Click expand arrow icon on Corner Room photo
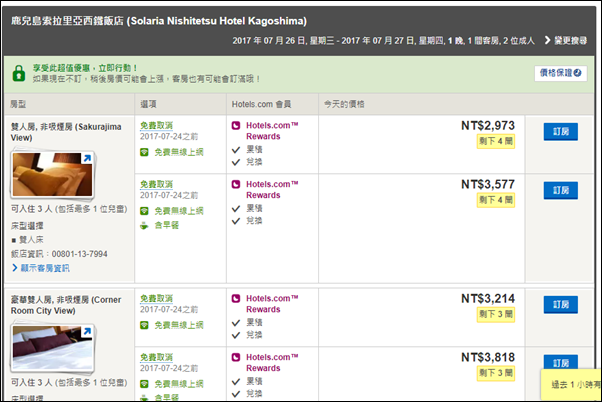The image size is (602, 402). [x=87, y=331]
